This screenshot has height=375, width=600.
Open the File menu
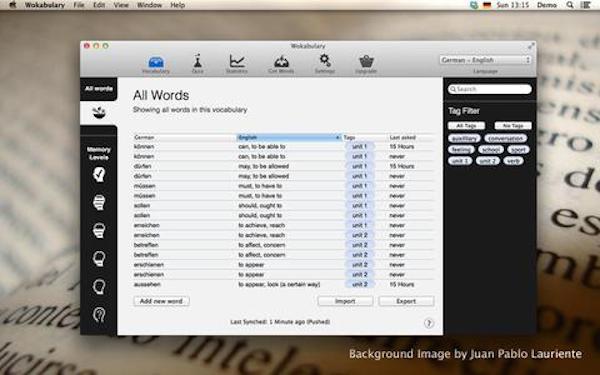[79, 5]
